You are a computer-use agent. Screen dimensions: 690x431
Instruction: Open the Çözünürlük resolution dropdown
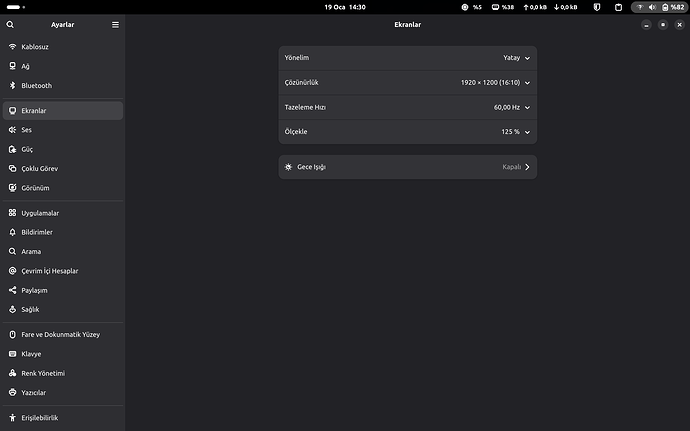[x=496, y=83]
